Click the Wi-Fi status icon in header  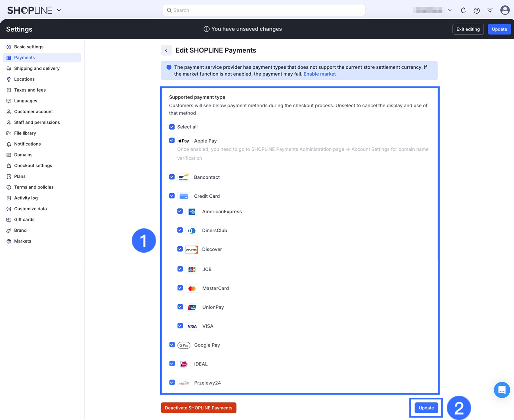490,11
